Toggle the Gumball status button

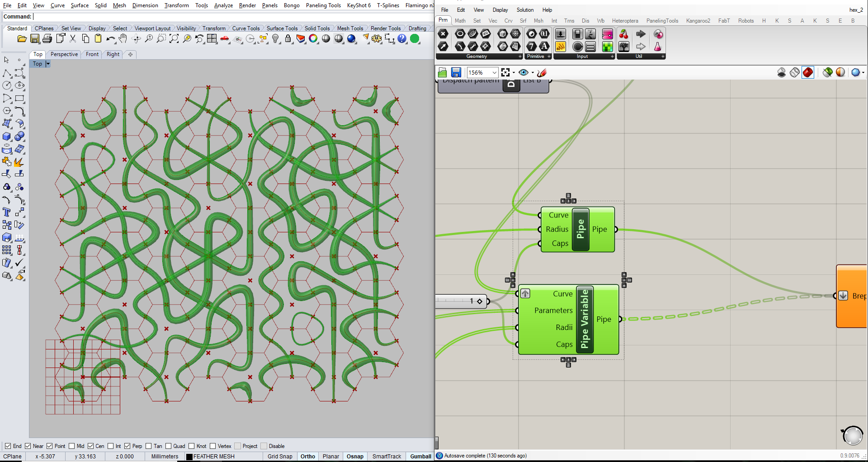click(x=420, y=457)
